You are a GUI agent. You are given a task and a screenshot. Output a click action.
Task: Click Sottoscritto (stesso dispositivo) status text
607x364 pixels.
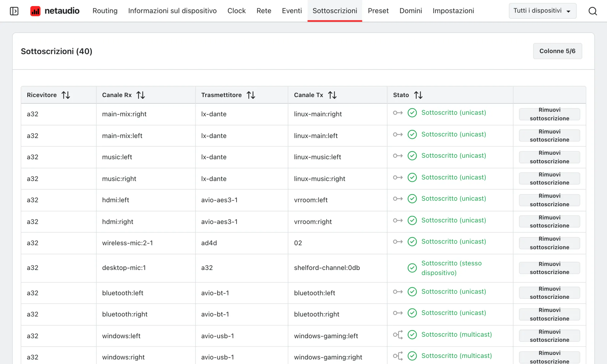click(x=451, y=268)
